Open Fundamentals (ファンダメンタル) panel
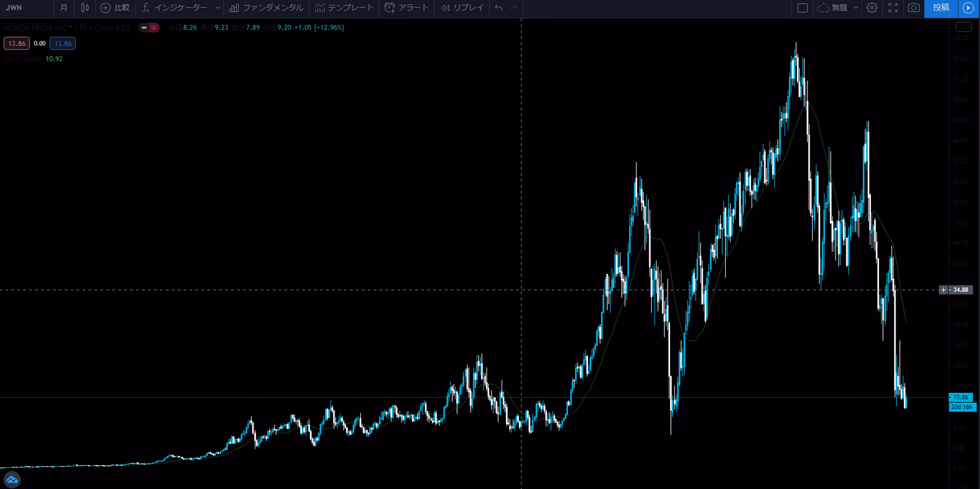Viewport: 980px width, 489px height. [266, 8]
